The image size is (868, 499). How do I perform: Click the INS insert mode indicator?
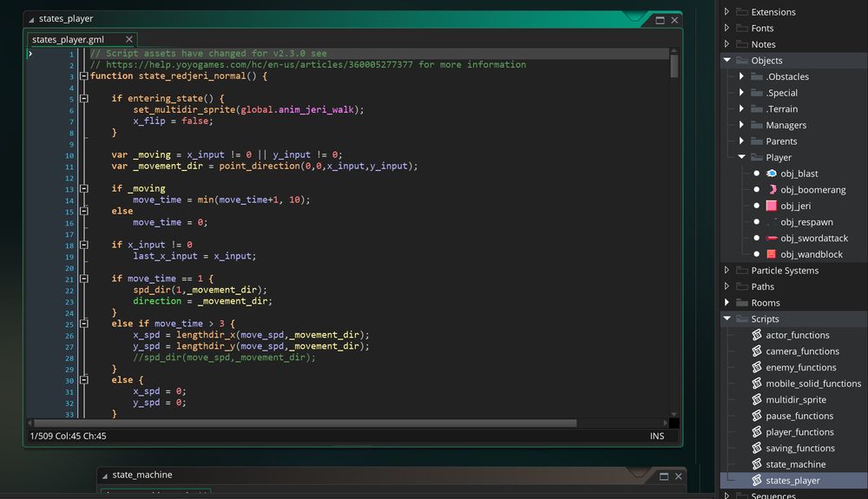point(657,436)
